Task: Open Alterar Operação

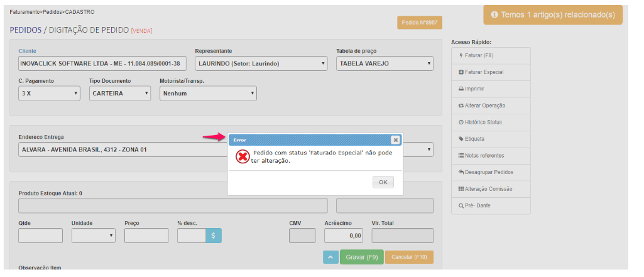Action: coord(490,106)
